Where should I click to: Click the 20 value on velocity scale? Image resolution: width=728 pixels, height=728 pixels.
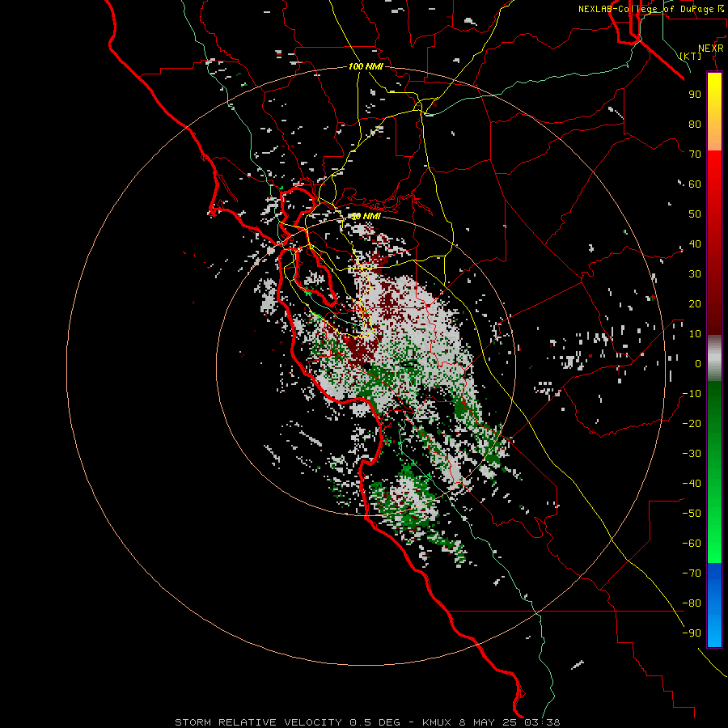[x=695, y=303]
